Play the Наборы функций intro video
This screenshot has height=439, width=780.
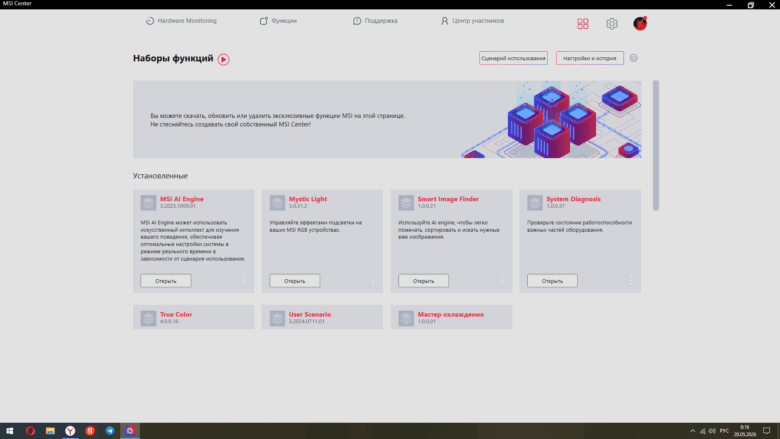[x=223, y=59]
